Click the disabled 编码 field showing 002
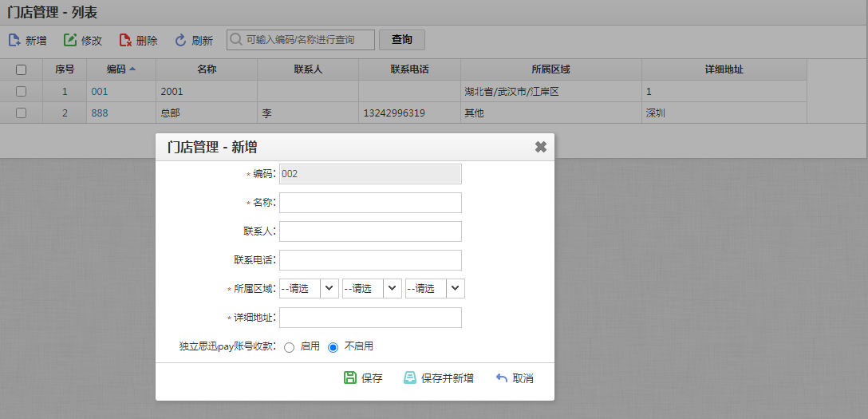 [x=370, y=174]
